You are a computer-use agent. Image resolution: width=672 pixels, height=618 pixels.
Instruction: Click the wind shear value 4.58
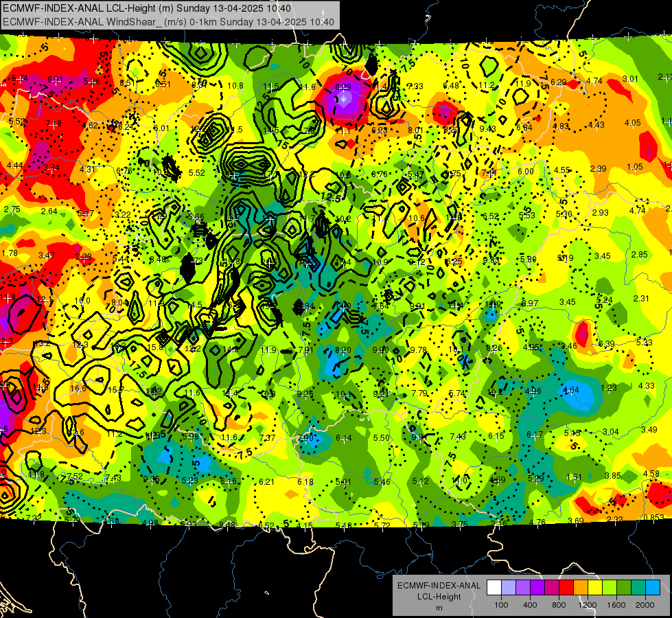651,474
